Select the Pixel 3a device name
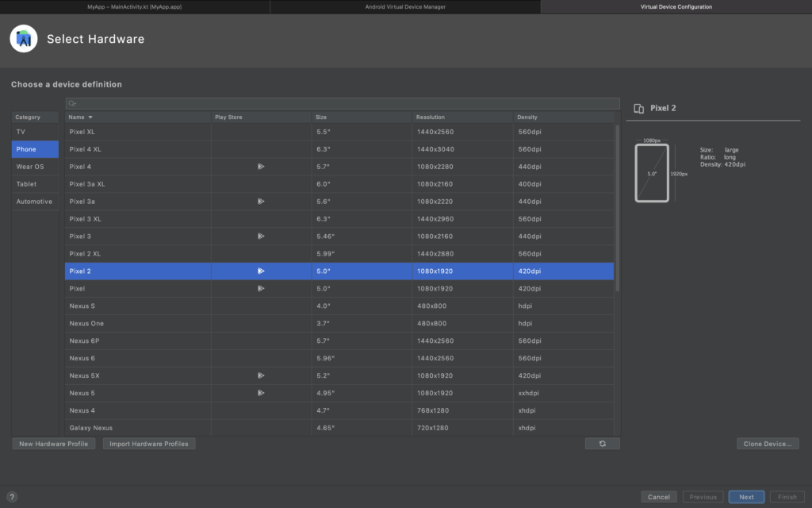This screenshot has height=508, width=812. tap(82, 201)
